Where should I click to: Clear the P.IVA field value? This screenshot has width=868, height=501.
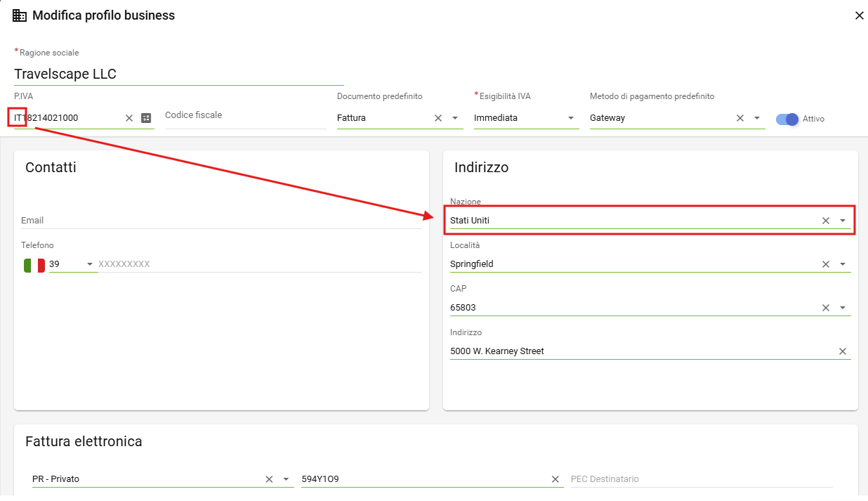pyautogui.click(x=129, y=118)
